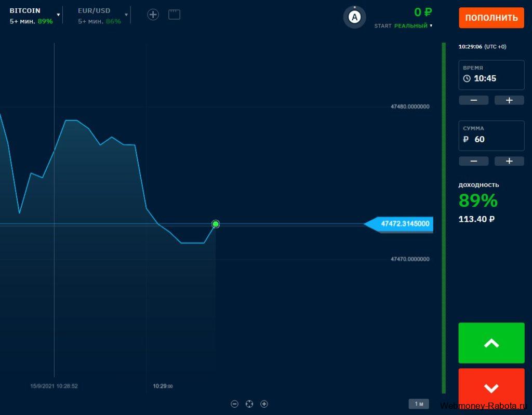This screenshot has height=415, width=532.
Task: Increase the trade amount with plus button
Action: (509, 161)
